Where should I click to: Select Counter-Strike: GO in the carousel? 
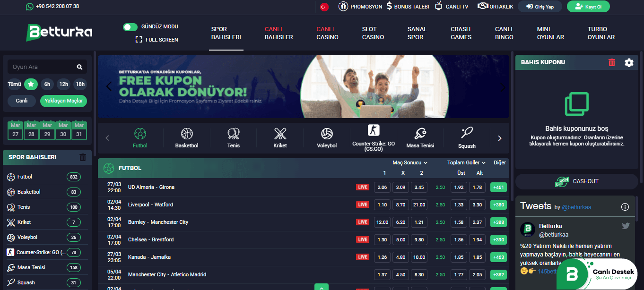pyautogui.click(x=374, y=137)
